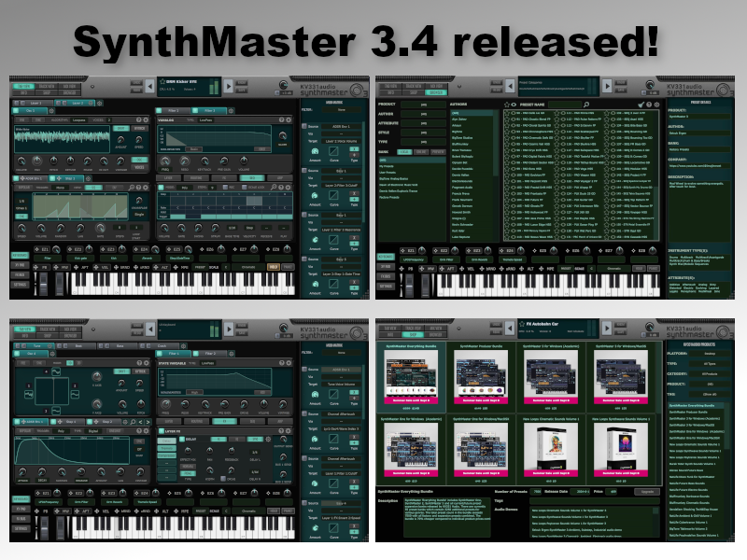This screenshot has width=747, height=560.
Task: Open filter panel gear settings in bottom-left window
Action: 289,363
